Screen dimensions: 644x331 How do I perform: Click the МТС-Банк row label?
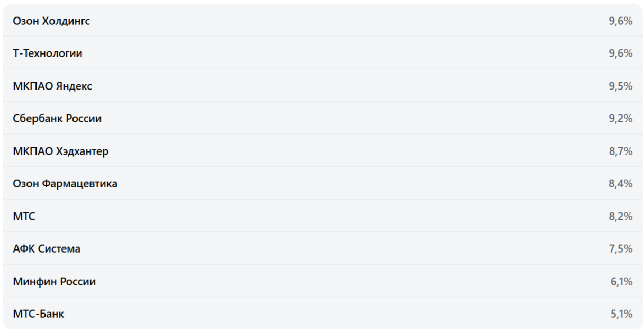click(39, 314)
